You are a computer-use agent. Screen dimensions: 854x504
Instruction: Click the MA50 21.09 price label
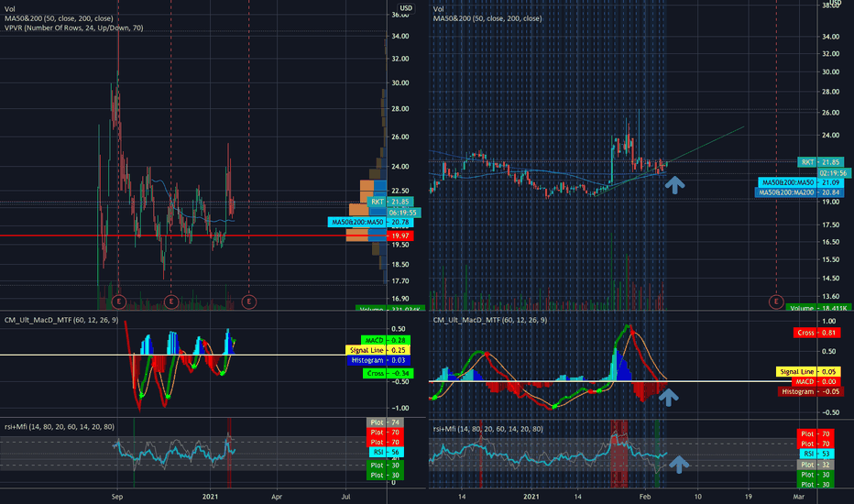[x=801, y=182]
